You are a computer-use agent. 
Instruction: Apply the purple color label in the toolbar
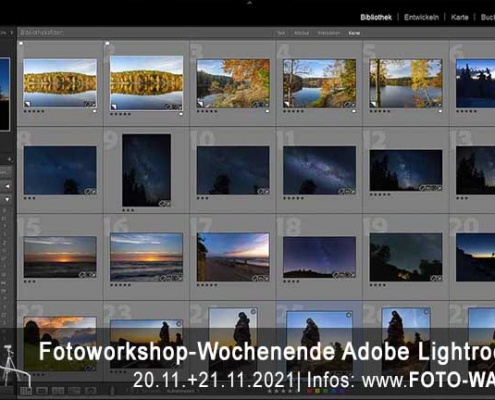(341, 391)
